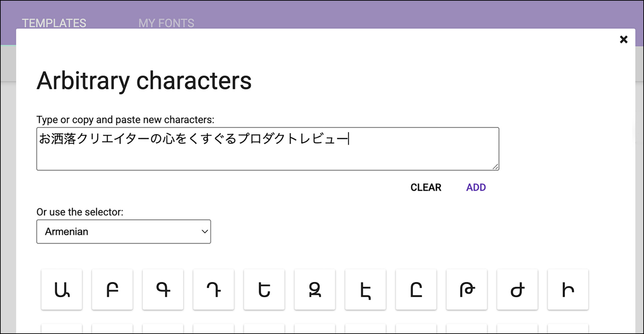
Task: Click the chevron arrow of the Armenian selector
Action: [205, 231]
